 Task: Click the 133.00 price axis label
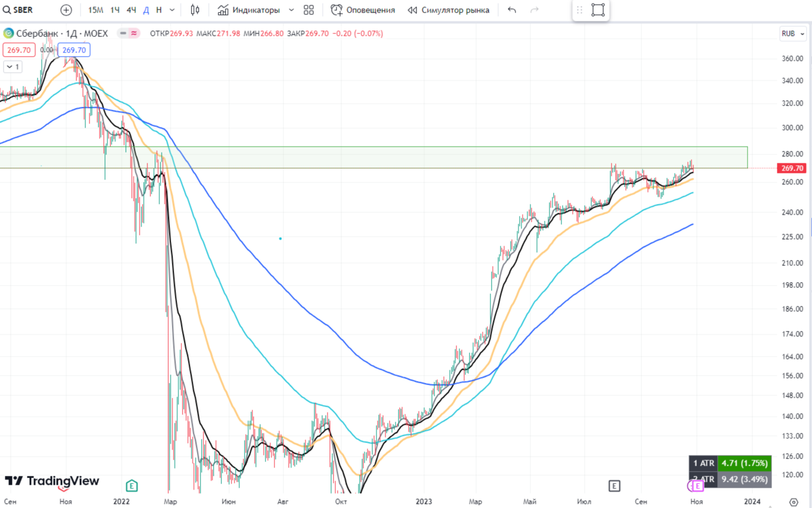tap(793, 436)
